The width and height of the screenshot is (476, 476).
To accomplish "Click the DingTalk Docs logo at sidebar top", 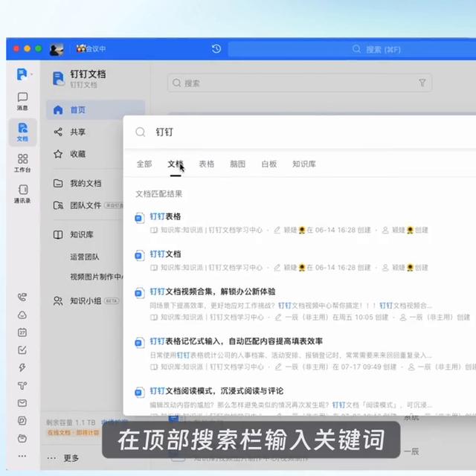I will tap(22, 74).
